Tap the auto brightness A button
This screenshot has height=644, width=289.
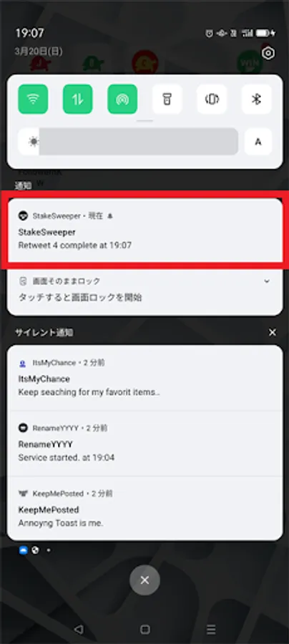point(258,142)
